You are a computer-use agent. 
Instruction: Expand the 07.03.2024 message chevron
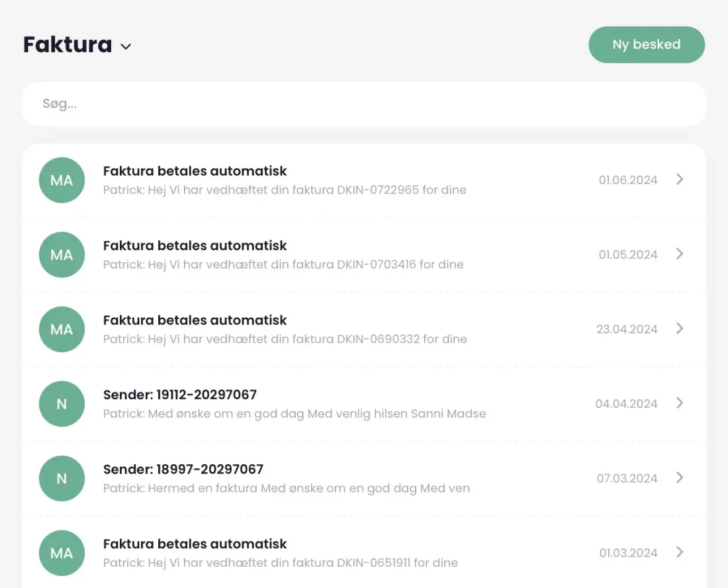point(680,477)
